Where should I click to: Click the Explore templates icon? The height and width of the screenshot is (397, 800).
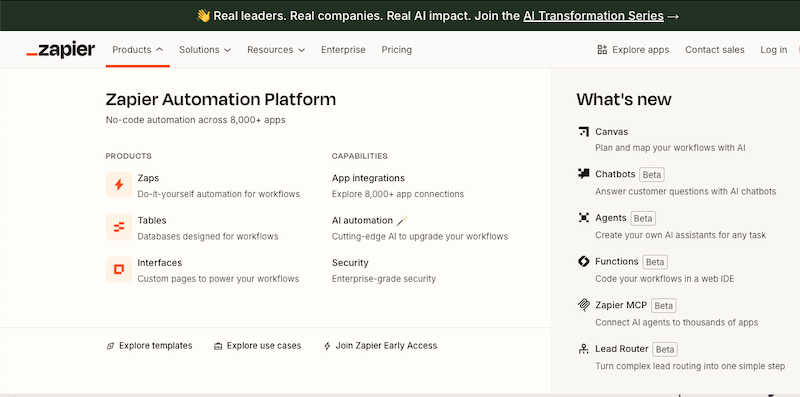[x=110, y=346]
